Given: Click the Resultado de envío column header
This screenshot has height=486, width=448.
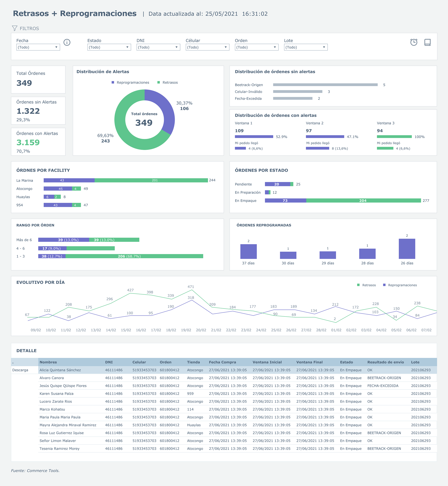Looking at the screenshot, I should click(x=385, y=362).
